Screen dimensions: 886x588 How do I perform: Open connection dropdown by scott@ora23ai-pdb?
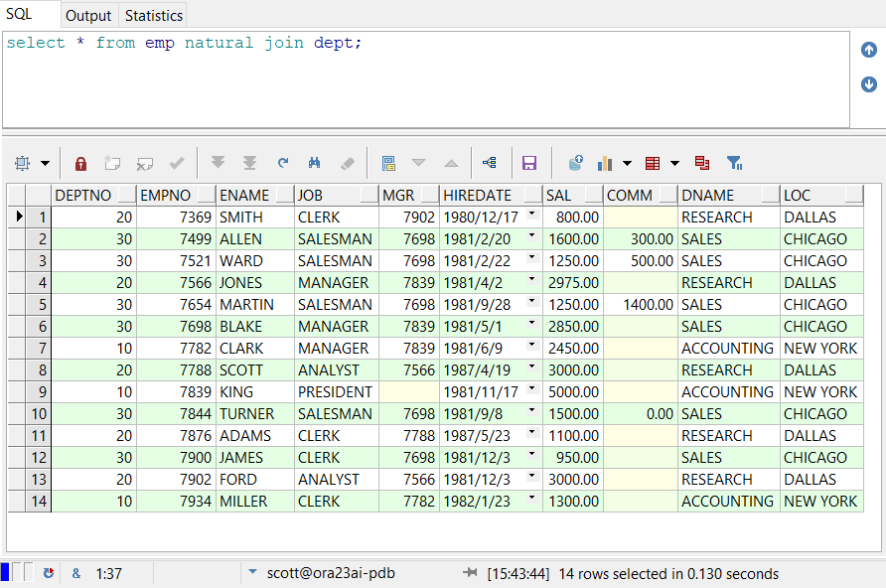253,572
